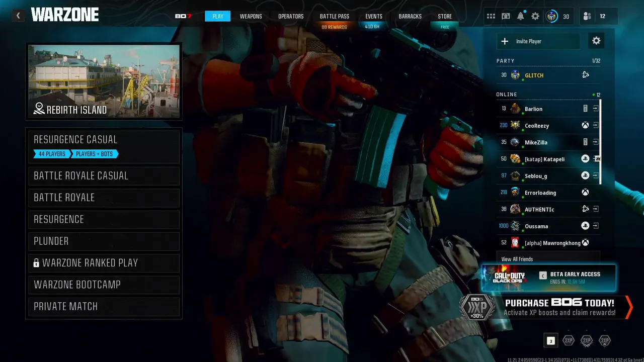
Task: Select locked Warzone Ranked Play
Action: point(104,263)
